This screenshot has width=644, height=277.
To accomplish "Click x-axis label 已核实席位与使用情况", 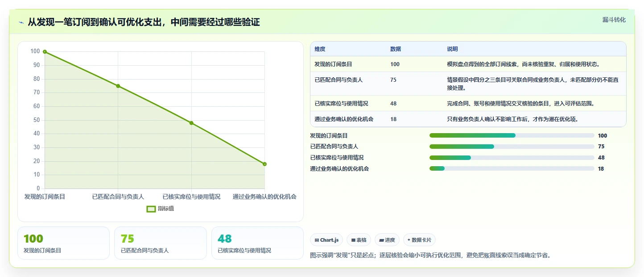I will click(x=191, y=197).
